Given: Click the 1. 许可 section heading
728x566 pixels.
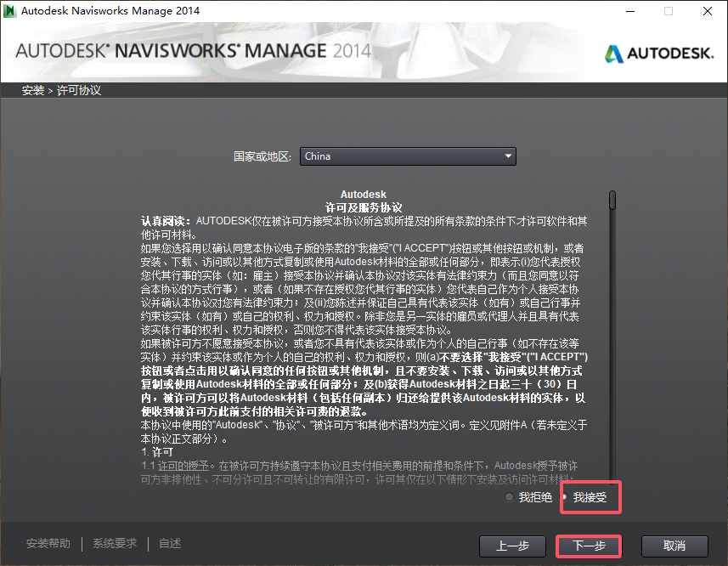Looking at the screenshot, I should pyautogui.click(x=157, y=452).
